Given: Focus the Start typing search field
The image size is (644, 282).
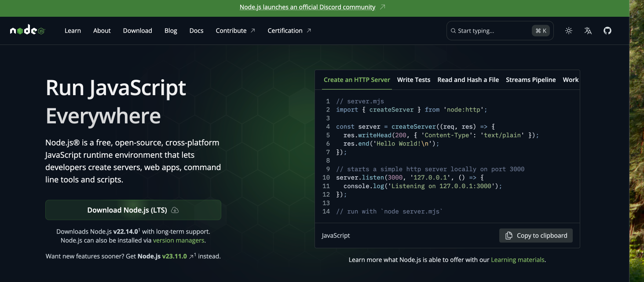Looking at the screenshot, I should pyautogui.click(x=500, y=31).
